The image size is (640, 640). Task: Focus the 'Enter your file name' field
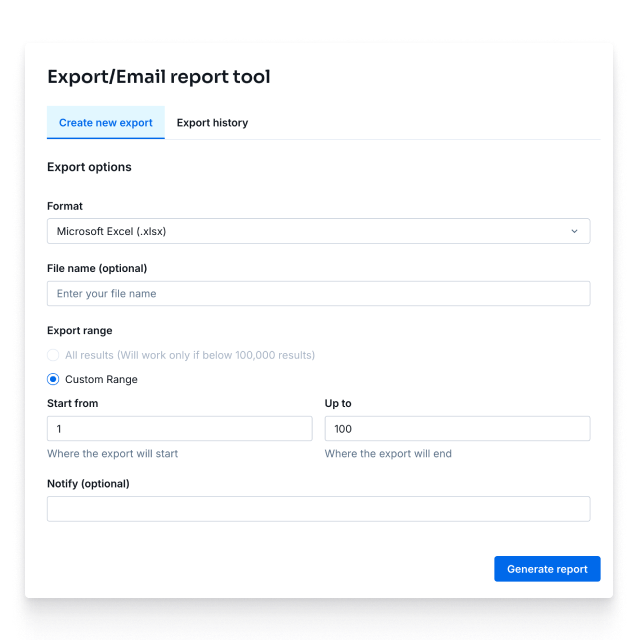click(x=318, y=293)
